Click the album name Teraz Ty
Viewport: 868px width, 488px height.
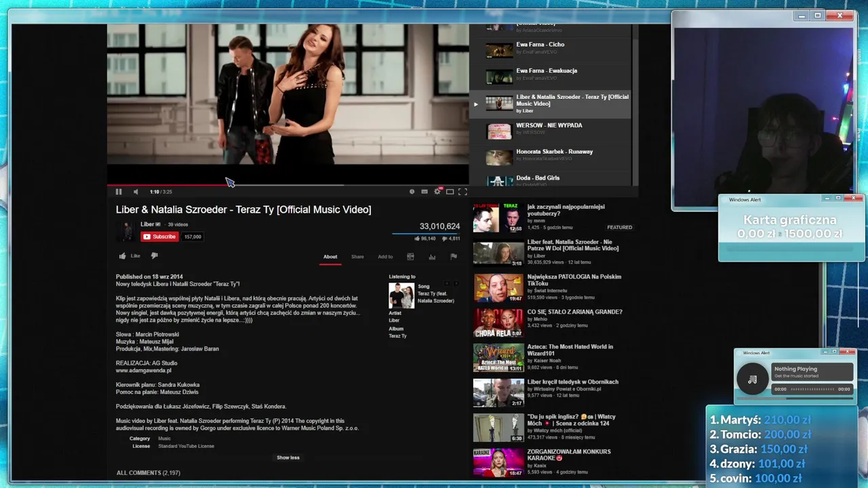coord(397,336)
